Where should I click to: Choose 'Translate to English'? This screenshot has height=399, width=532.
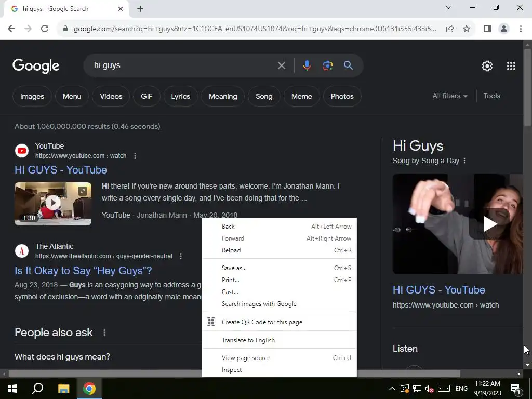279,340
